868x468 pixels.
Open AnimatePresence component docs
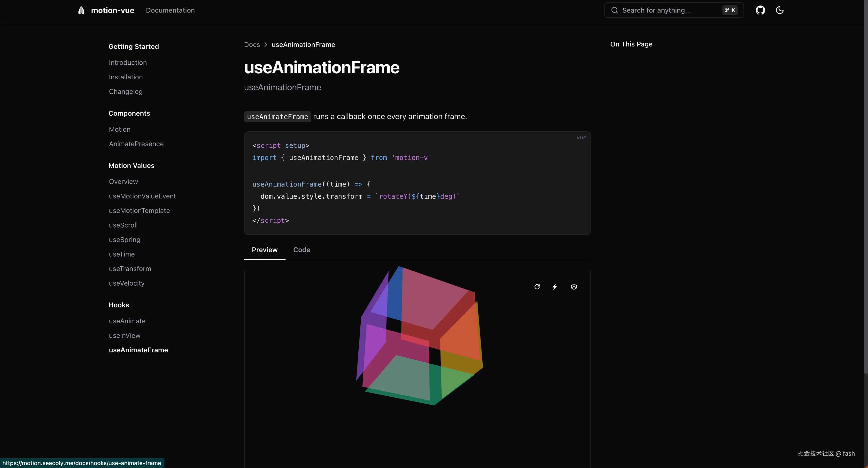(136, 144)
